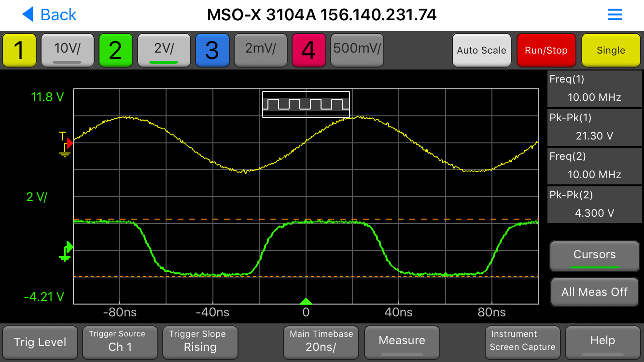644x362 pixels.
Task: Select the Freq(2) measurement
Action: click(x=594, y=166)
